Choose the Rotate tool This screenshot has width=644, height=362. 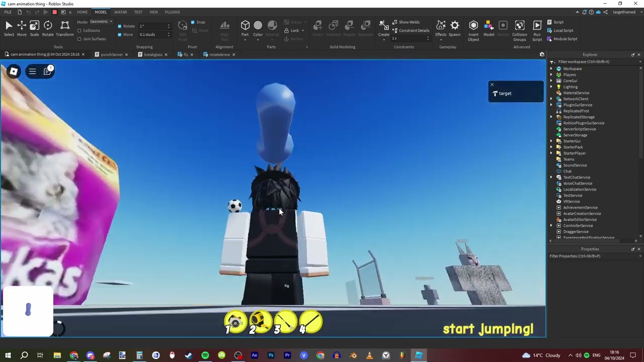click(x=48, y=28)
